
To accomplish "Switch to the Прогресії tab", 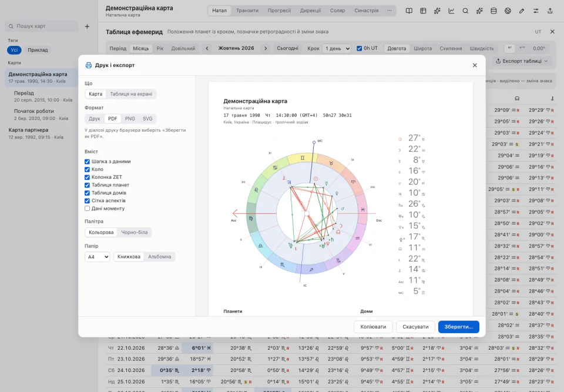I will pos(279,11).
